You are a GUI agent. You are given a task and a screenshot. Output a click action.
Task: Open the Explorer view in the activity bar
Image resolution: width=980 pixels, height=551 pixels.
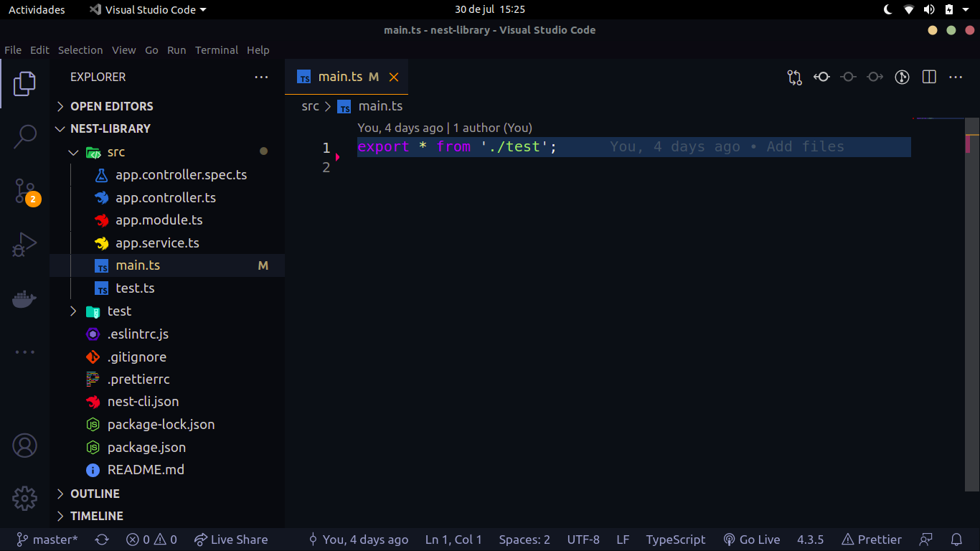coord(24,84)
